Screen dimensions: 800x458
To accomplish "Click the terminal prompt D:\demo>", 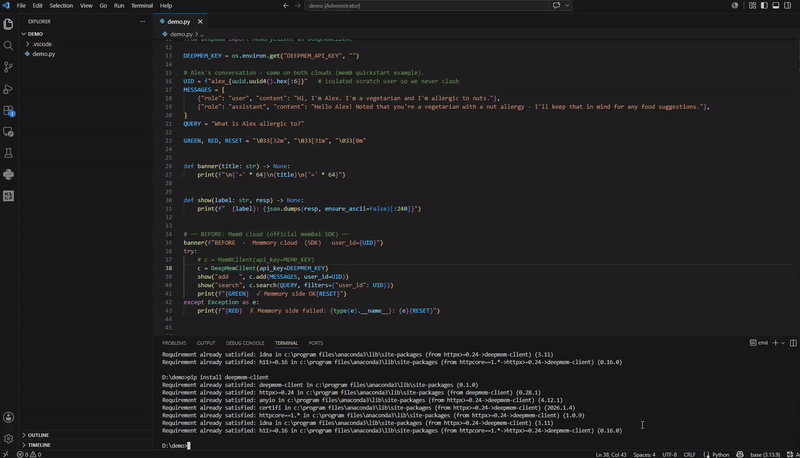I will tap(174, 446).
